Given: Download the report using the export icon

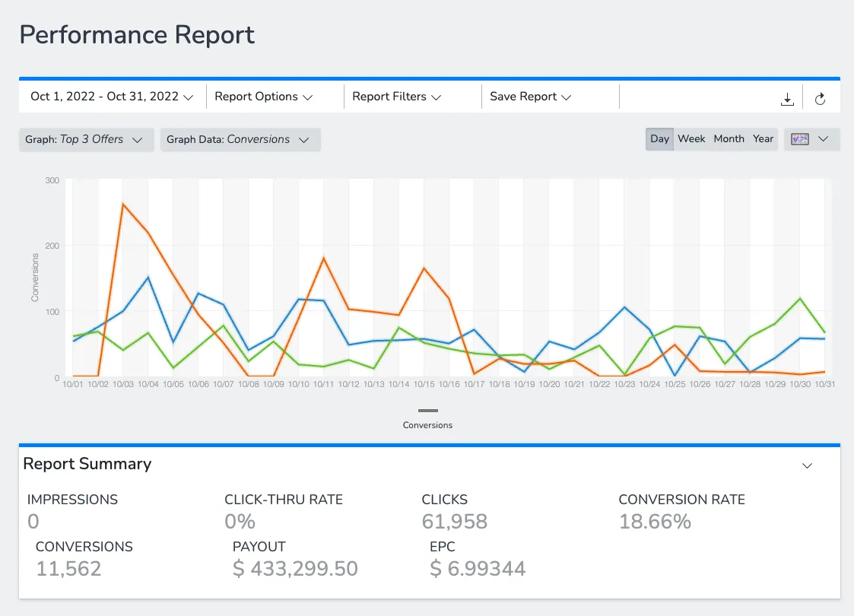Looking at the screenshot, I should (787, 99).
